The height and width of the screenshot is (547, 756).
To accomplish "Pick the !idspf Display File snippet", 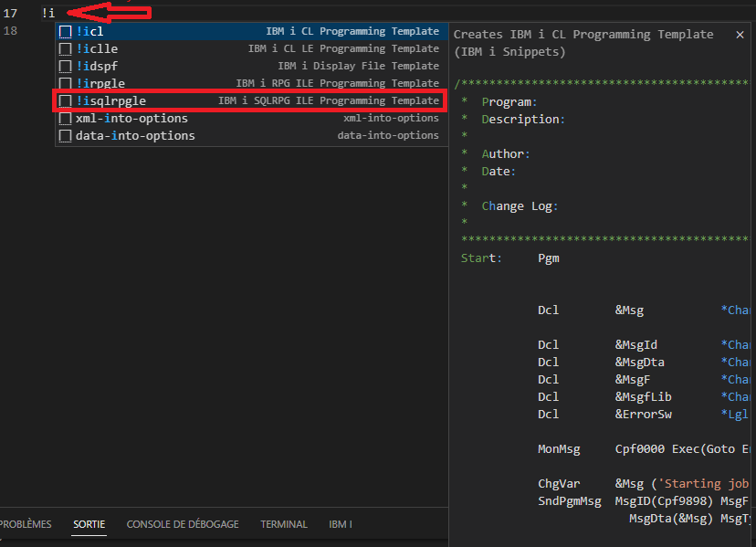I will pyautogui.click(x=252, y=66).
